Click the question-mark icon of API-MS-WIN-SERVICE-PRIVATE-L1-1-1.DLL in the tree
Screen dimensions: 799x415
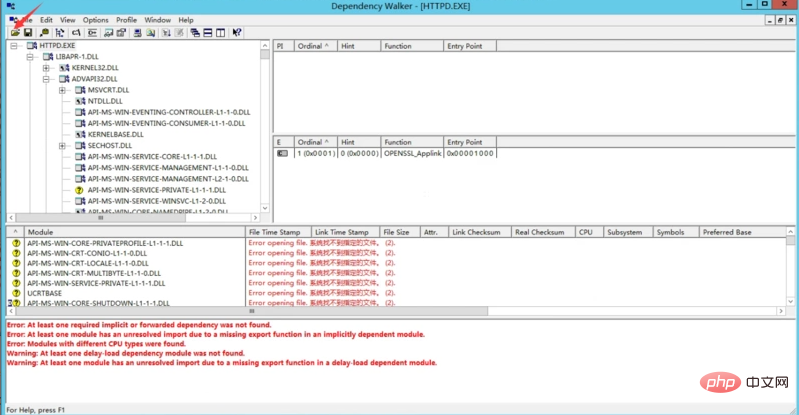coord(79,190)
